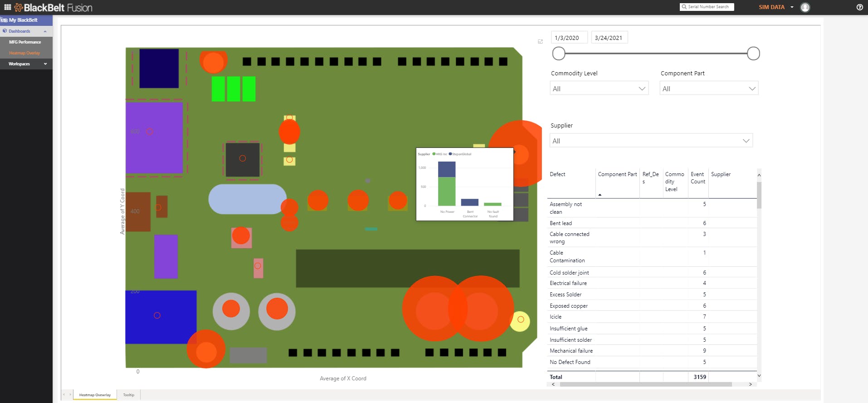Viewport: 868px width, 403px height.
Task: Open the SIM DATA dropdown menu
Action: point(792,7)
